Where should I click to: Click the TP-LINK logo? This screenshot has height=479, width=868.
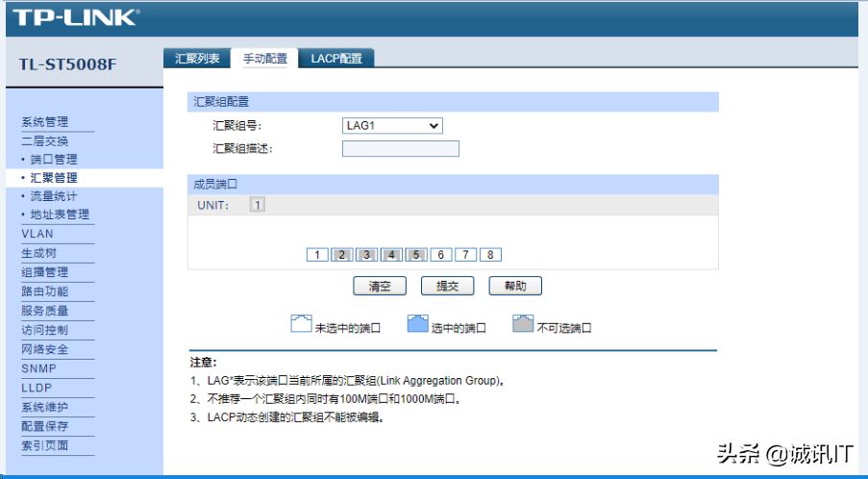point(76,17)
